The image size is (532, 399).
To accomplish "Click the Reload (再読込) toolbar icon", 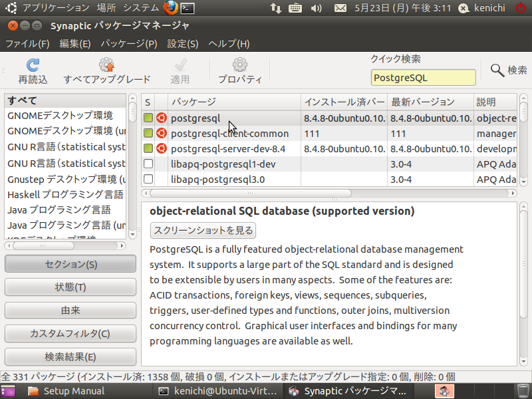I will pyautogui.click(x=33, y=65).
